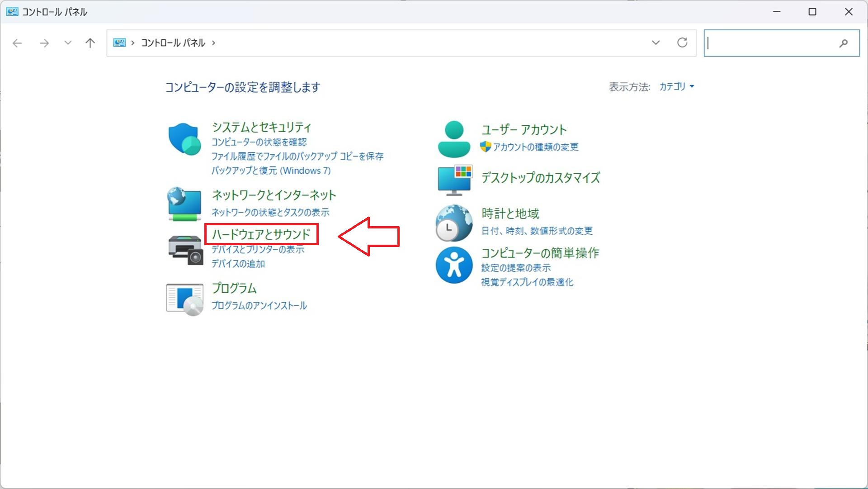Click the User Accounts person icon
Screen dimensions: 868x489
[454, 139]
